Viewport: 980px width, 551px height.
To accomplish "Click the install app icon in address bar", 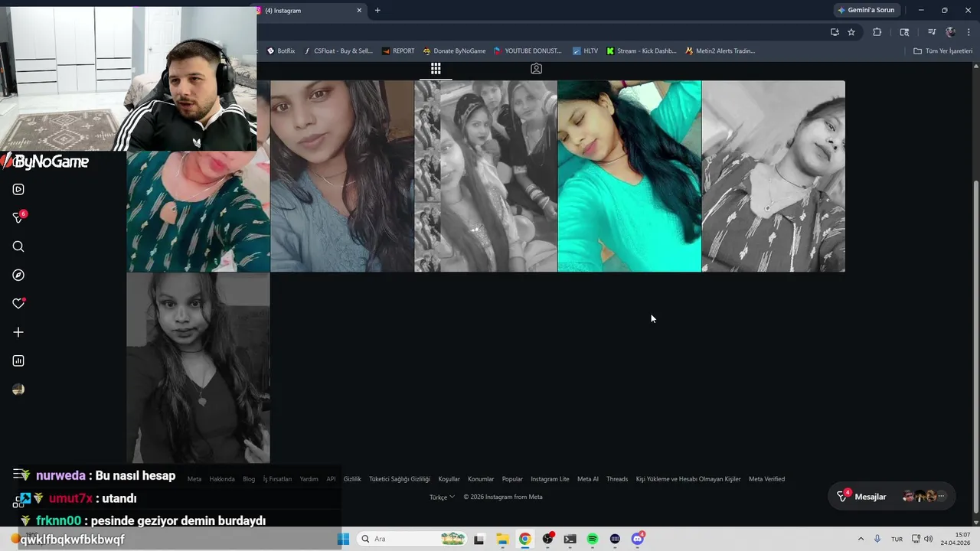I will point(835,32).
